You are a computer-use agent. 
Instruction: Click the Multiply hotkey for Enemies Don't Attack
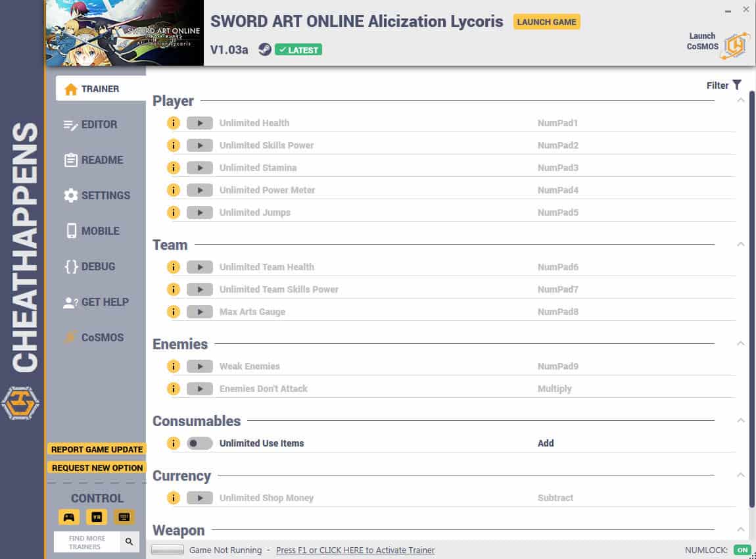click(554, 389)
